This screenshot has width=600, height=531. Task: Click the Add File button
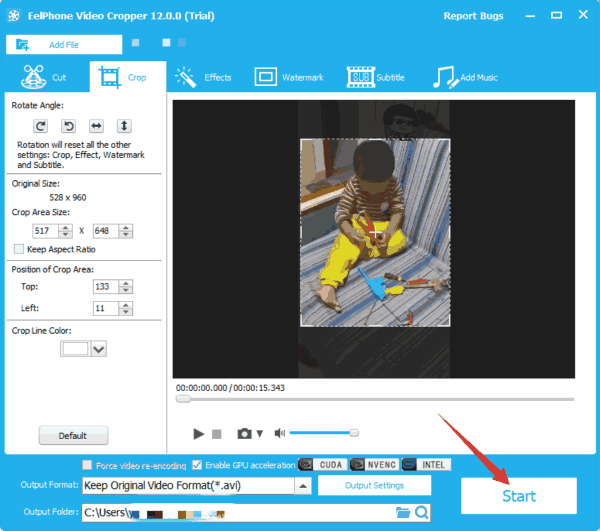click(64, 45)
